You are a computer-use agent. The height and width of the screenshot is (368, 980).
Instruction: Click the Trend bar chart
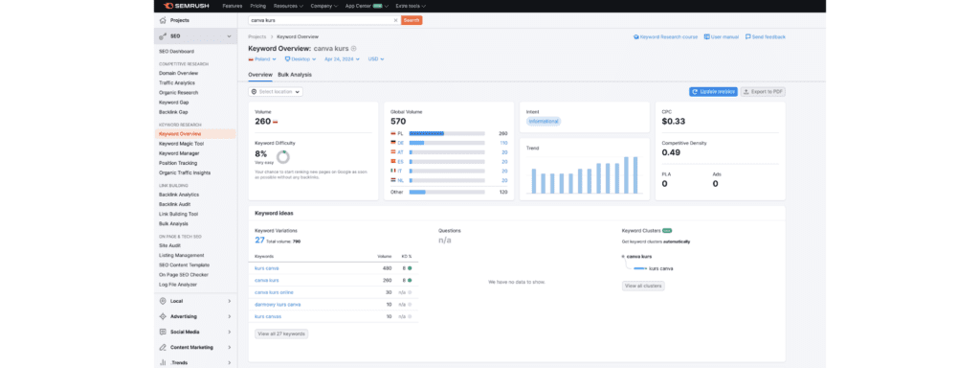click(x=585, y=174)
